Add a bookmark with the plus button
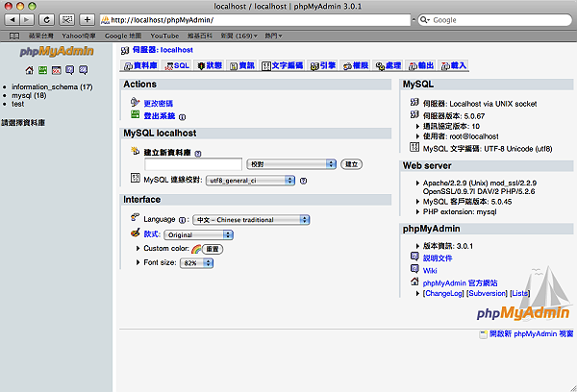 87,19
